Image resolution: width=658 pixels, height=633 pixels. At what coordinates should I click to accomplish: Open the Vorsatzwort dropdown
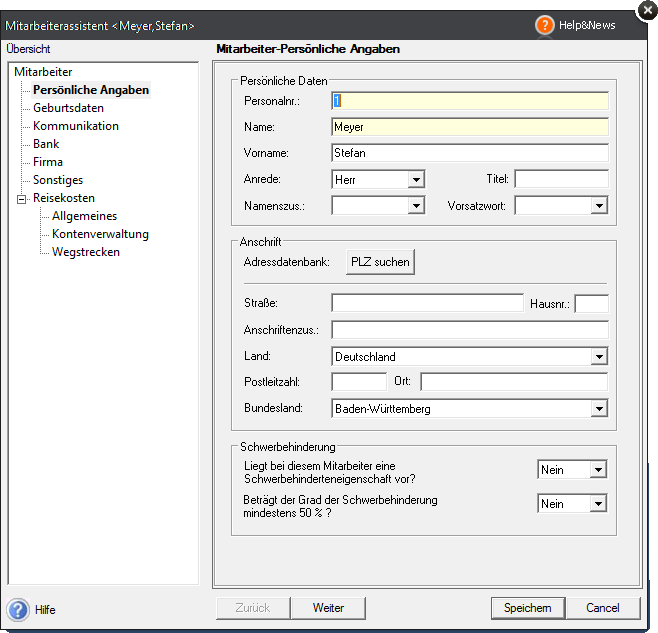(599, 206)
